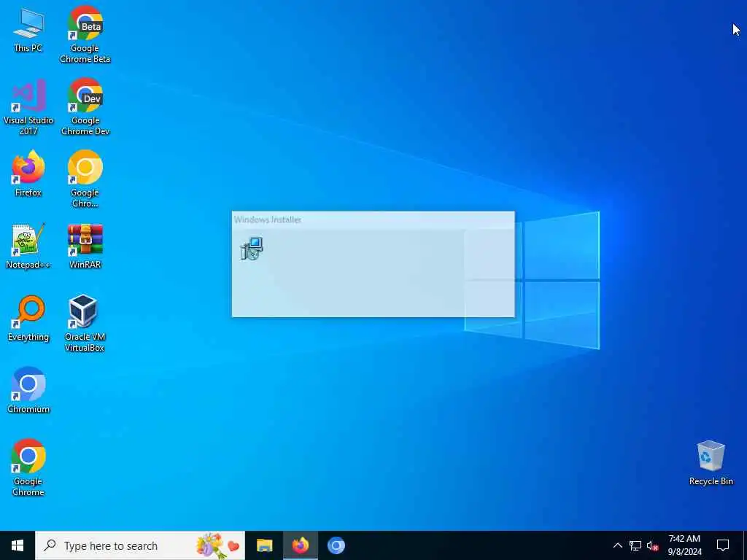Click the Windows Installer title bar
Viewport: 747px width, 560px height.
[373, 219]
